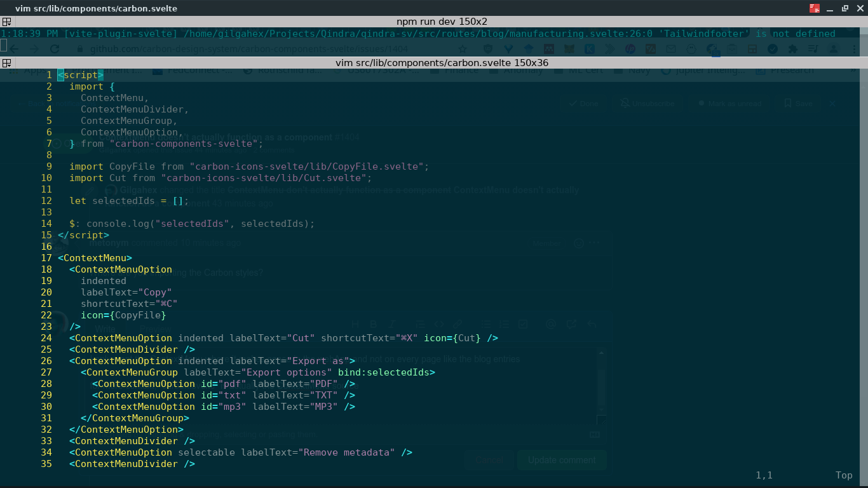Click 'indented' attribute on line 19

104,281
